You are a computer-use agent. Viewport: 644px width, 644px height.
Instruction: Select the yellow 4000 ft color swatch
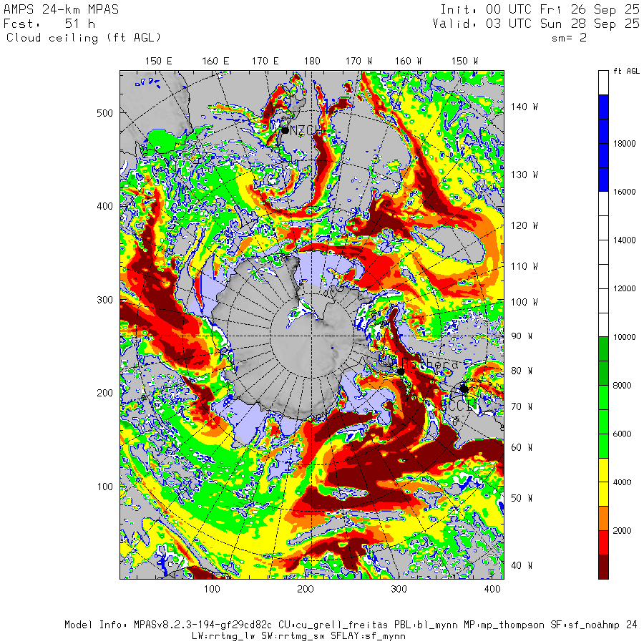(x=603, y=482)
